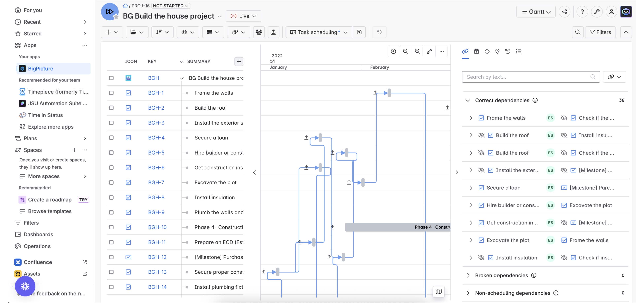The image size is (644, 303).
Task: Create a new space with plus icon
Action: click(x=74, y=150)
